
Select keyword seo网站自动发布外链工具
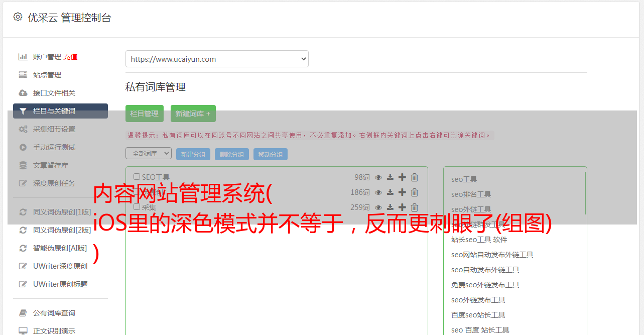pyautogui.click(x=492, y=255)
